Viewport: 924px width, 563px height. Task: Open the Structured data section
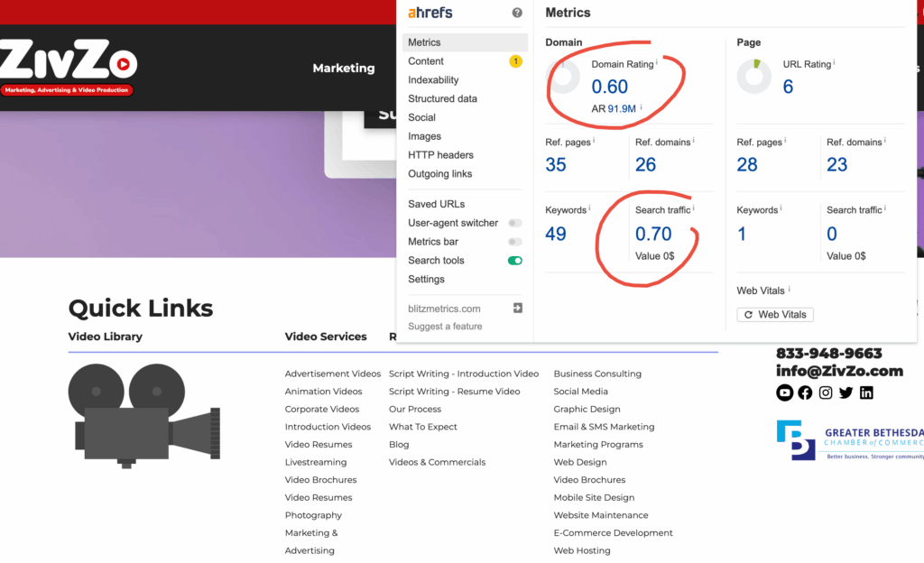click(x=442, y=99)
